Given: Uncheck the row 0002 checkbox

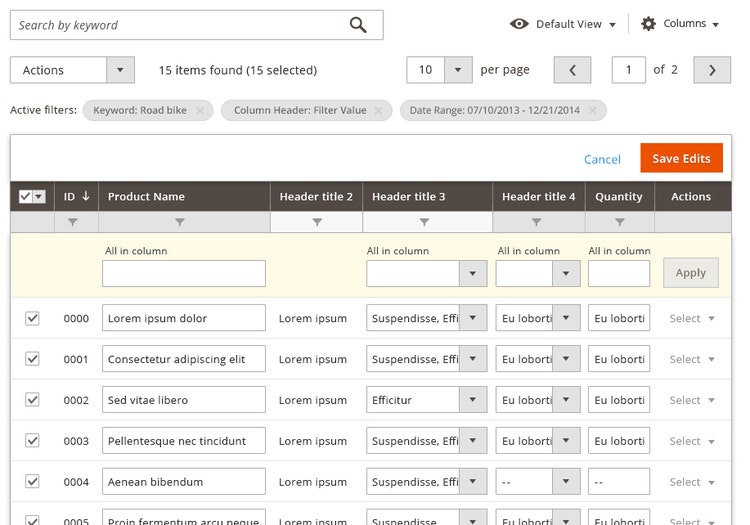Looking at the screenshot, I should point(32,400).
